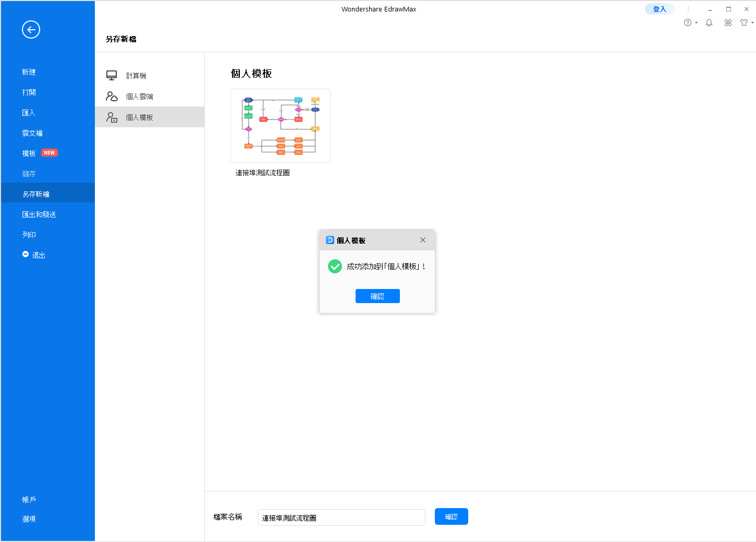This screenshot has height=542, width=756.
Task: Choose 個人模板 save location
Action: click(x=150, y=117)
